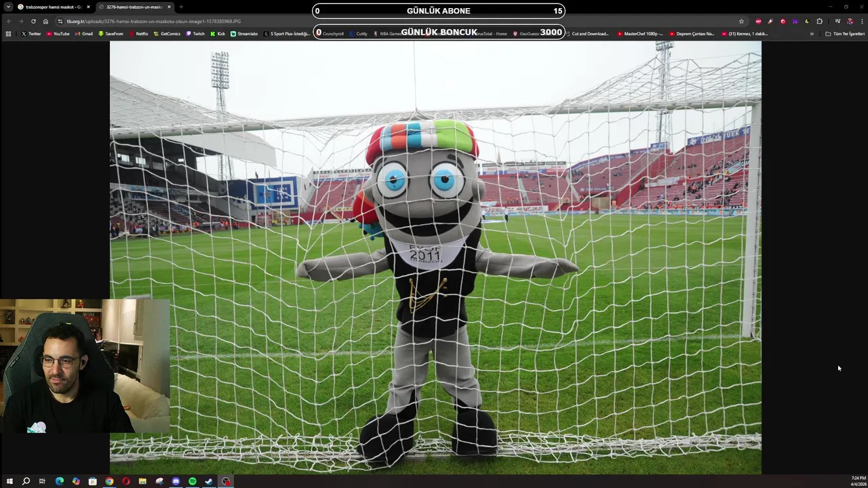Open Spotify from the taskbar

(193, 481)
